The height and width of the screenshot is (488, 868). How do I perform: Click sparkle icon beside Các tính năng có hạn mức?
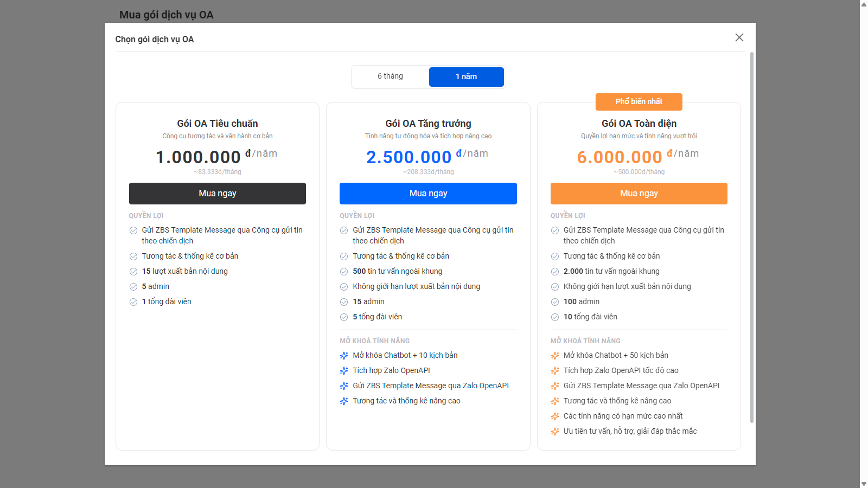[x=555, y=416]
